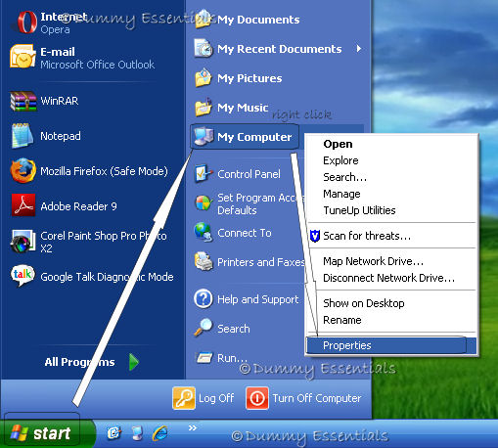Open My Music label
The image size is (498, 448).
243,108
